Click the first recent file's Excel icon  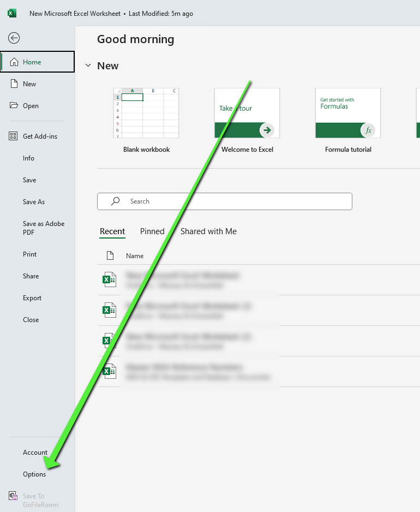tap(110, 281)
